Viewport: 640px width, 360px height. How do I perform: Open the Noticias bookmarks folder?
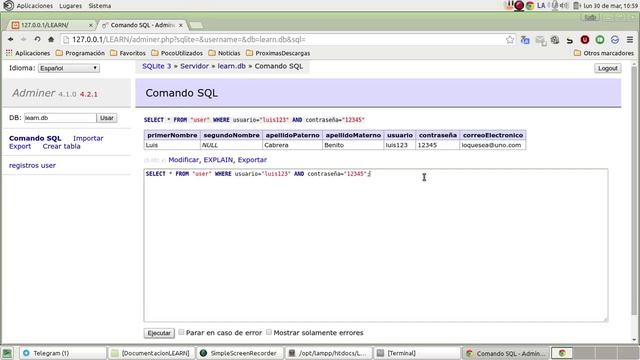224,53
